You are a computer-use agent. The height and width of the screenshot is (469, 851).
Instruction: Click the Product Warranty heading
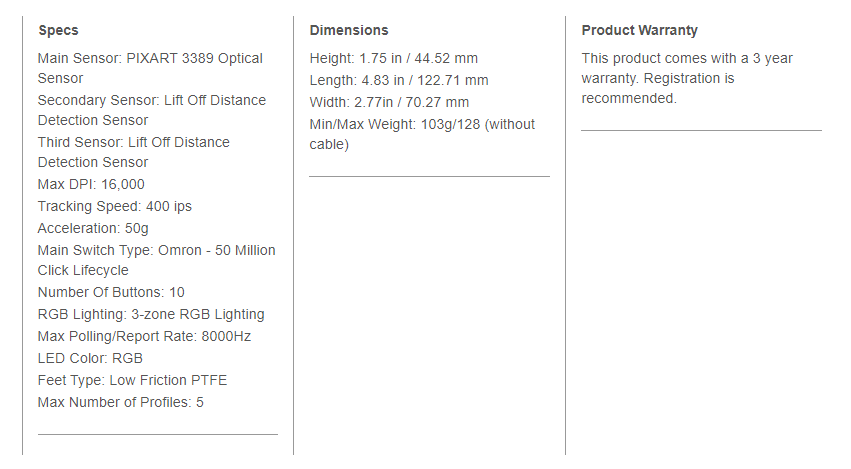639,30
